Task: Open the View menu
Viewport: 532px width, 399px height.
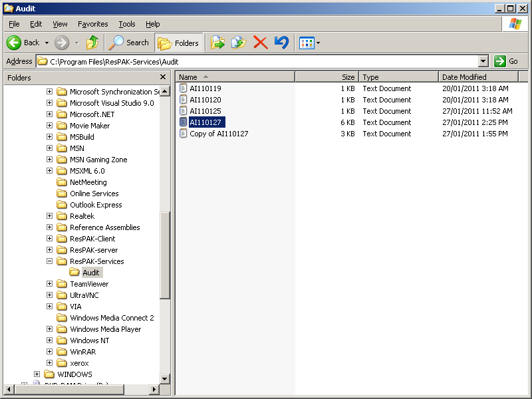Action: click(60, 24)
